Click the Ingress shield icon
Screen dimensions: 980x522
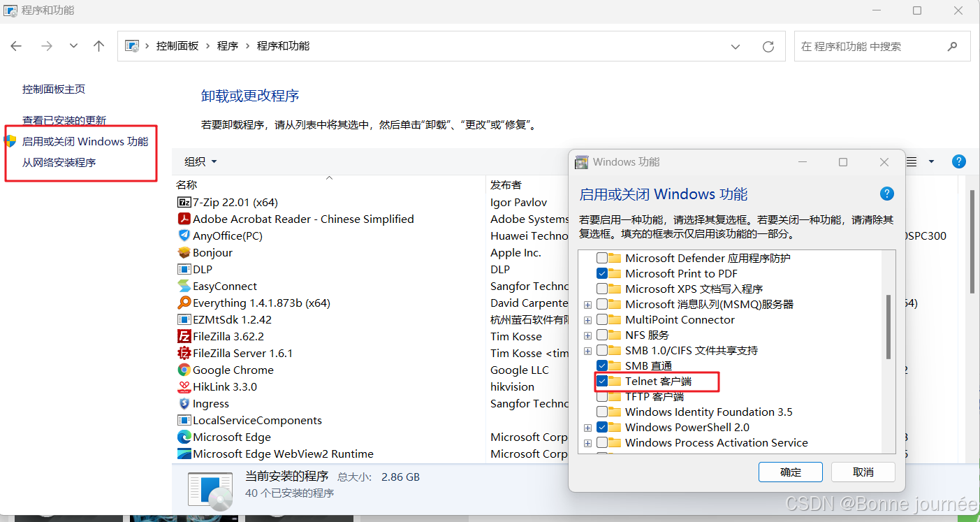tap(184, 403)
